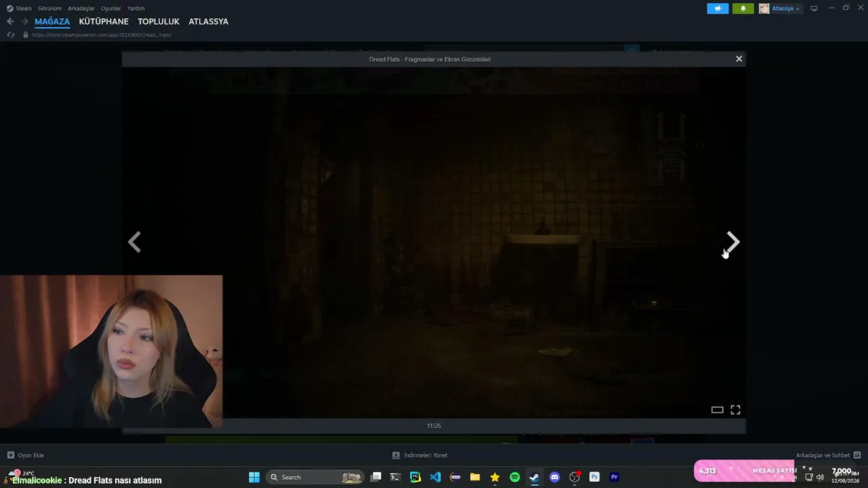Open the taskbar app with the red notification dot
The height and width of the screenshot is (488, 868).
coord(575,477)
